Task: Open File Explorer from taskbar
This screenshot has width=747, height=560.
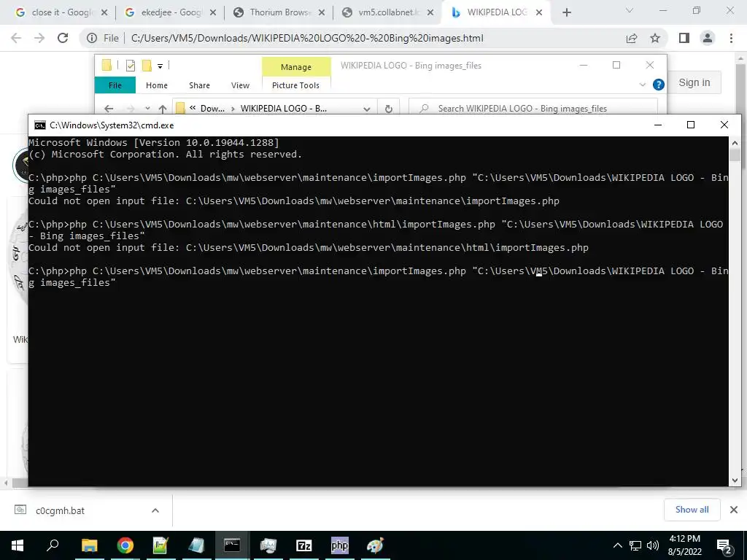Action: 89,545
